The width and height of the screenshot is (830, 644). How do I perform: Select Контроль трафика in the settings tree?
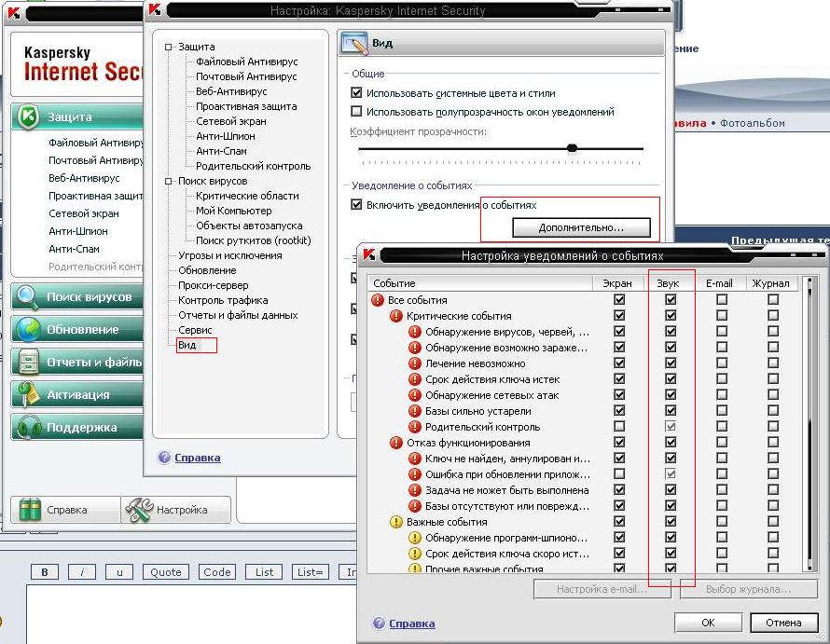point(223,300)
